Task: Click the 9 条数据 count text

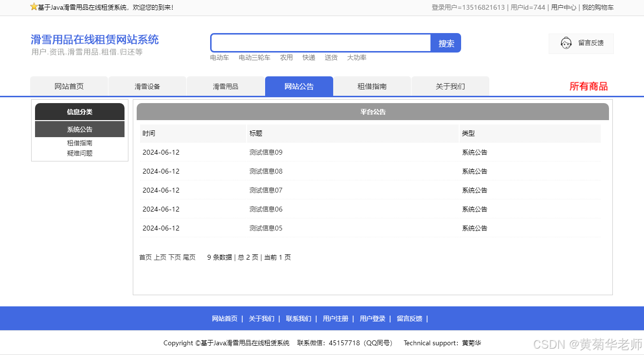Action: point(220,257)
